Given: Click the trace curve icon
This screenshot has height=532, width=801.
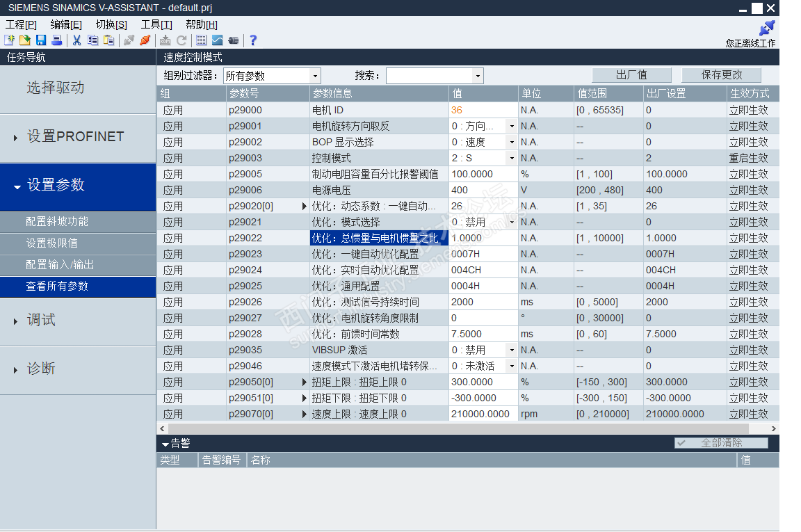Looking at the screenshot, I should (218, 40).
